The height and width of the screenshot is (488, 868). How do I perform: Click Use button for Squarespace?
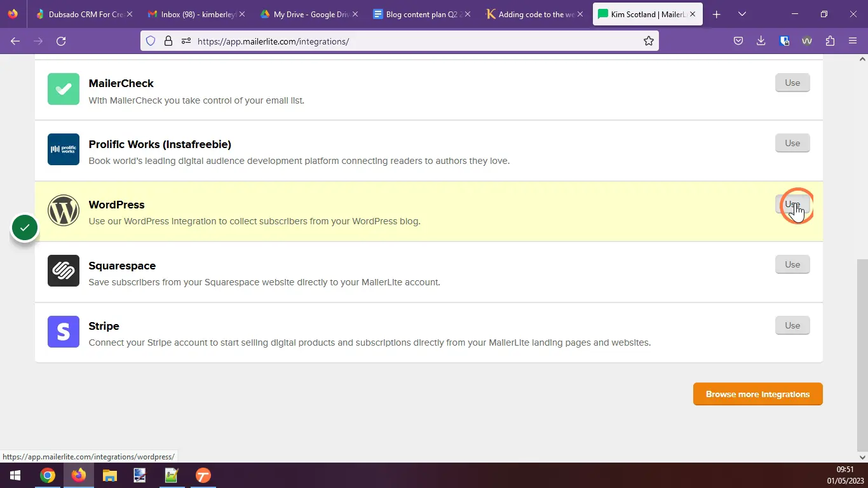(792, 264)
